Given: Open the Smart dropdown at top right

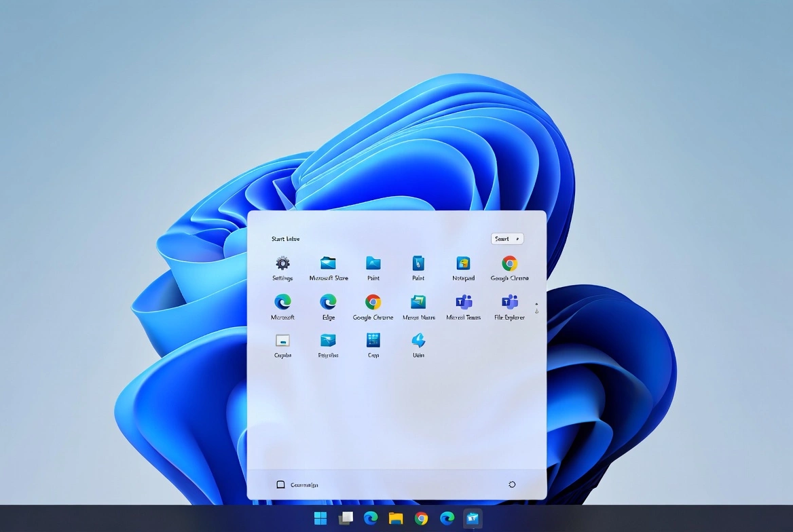Looking at the screenshot, I should pos(507,238).
